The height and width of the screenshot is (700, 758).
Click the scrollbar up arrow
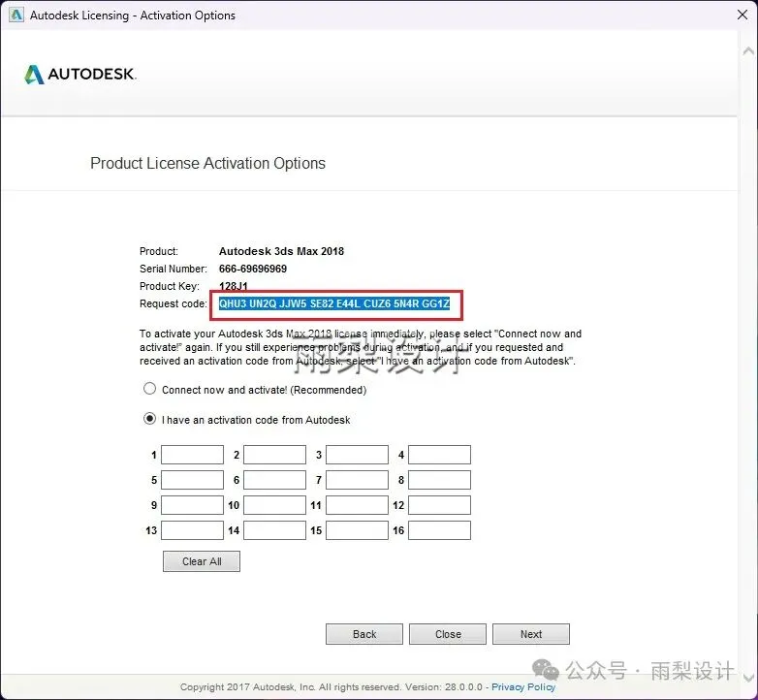748,50
